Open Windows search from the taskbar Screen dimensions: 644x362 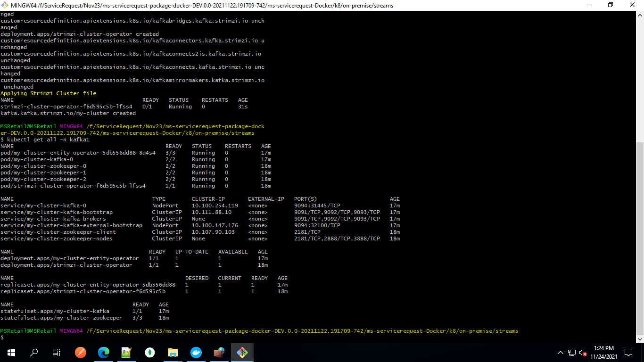point(34,352)
